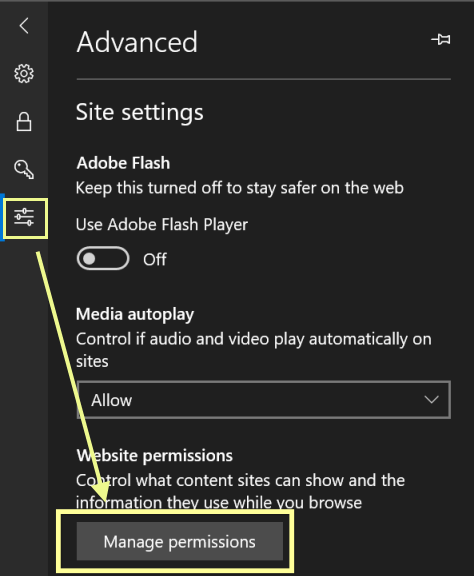The width and height of the screenshot is (474, 576).
Task: Open General settings via gear icon
Action: pos(24,74)
